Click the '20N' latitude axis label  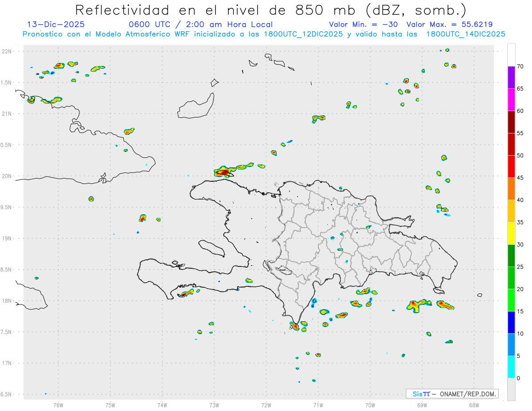[x=7, y=176]
